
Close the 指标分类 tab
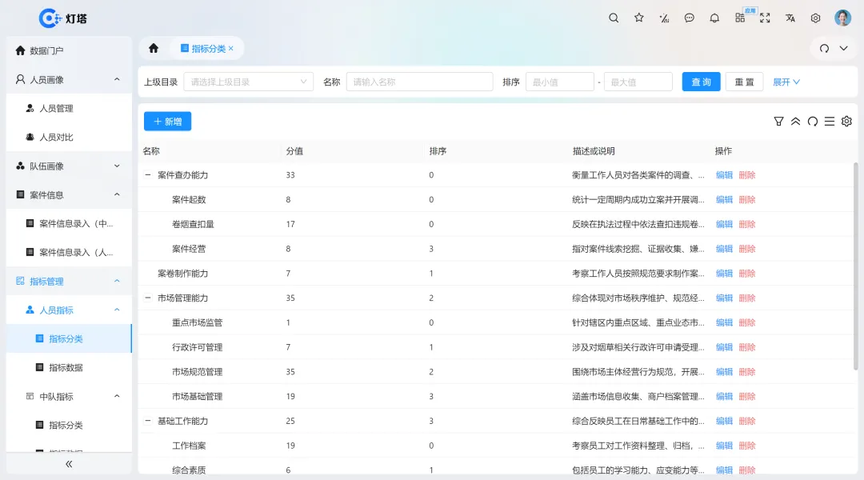pos(231,48)
